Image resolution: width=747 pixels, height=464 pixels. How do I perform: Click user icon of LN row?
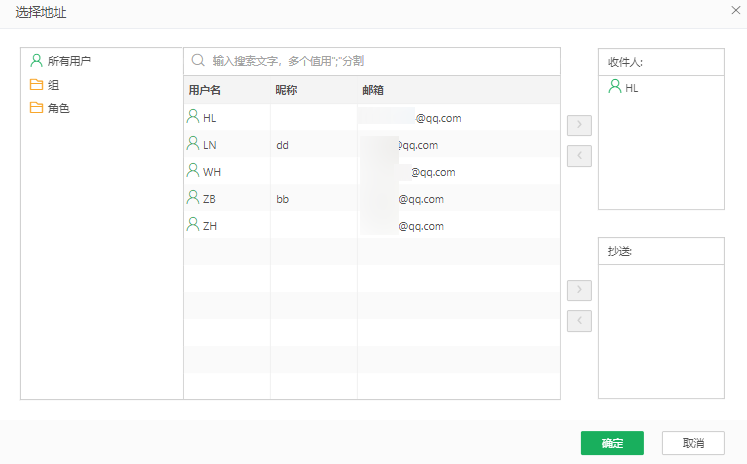coord(193,144)
